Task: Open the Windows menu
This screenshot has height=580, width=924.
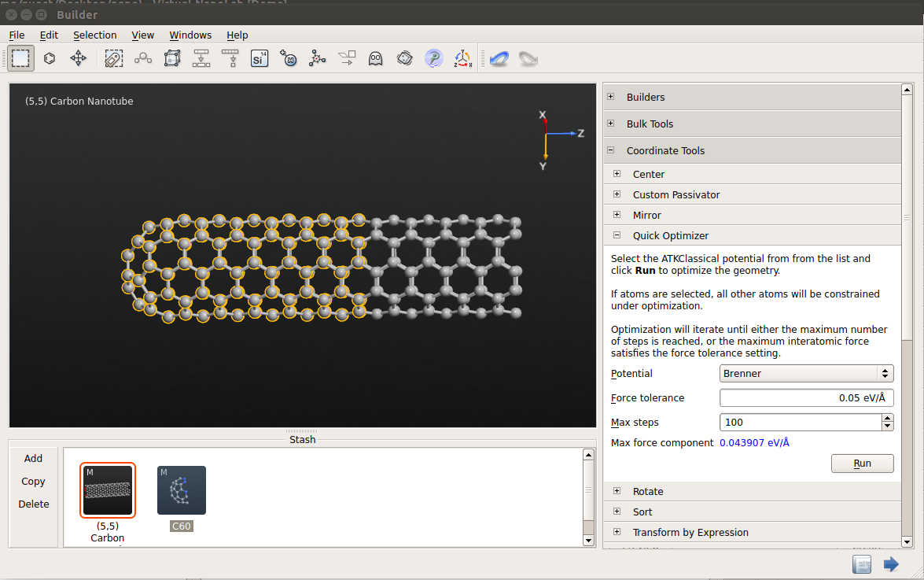Action: tap(190, 35)
